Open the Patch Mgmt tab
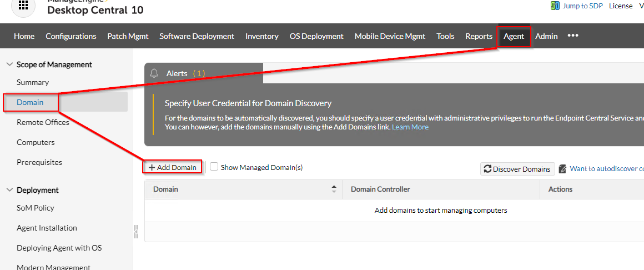Image resolution: width=644 pixels, height=270 pixels. pos(128,36)
